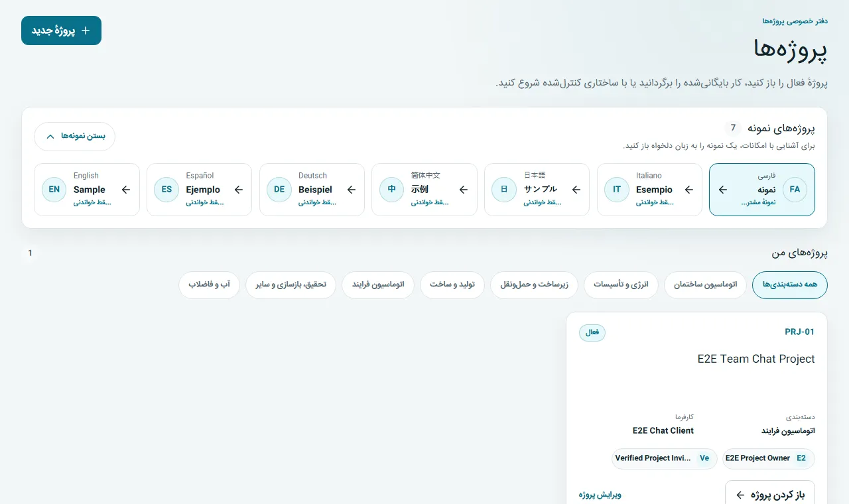Screen dimensions: 849x504
Task: Click the samples count badge 7
Action: pos(733,128)
